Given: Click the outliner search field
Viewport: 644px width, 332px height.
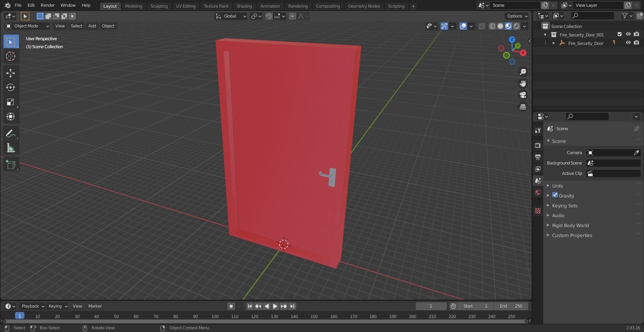Looking at the screenshot, I should point(592,16).
